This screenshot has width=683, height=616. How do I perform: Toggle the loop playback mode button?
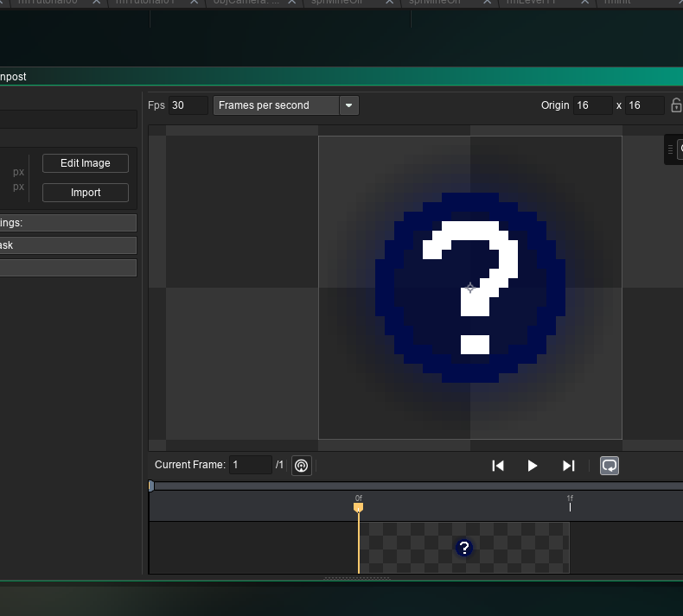coord(610,466)
